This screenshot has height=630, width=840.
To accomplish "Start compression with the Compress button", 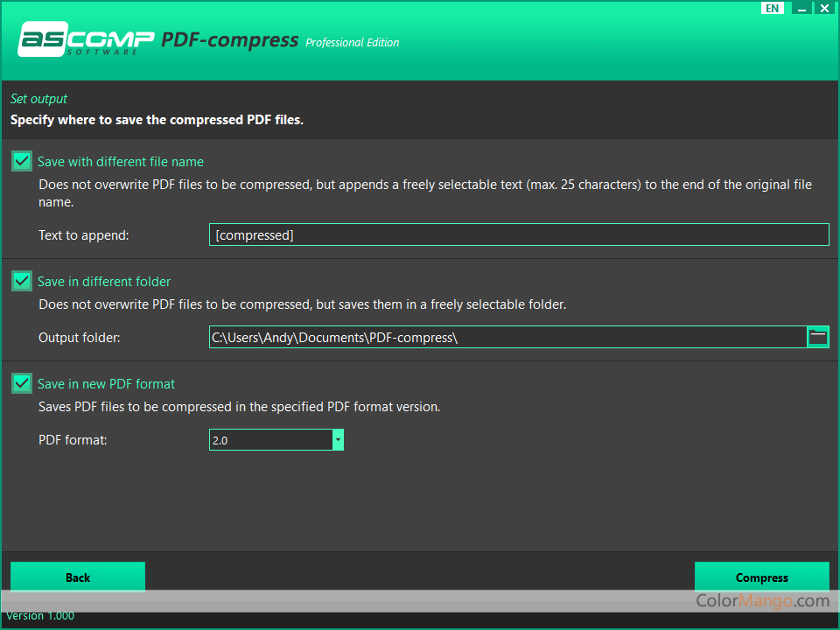I will click(x=761, y=577).
